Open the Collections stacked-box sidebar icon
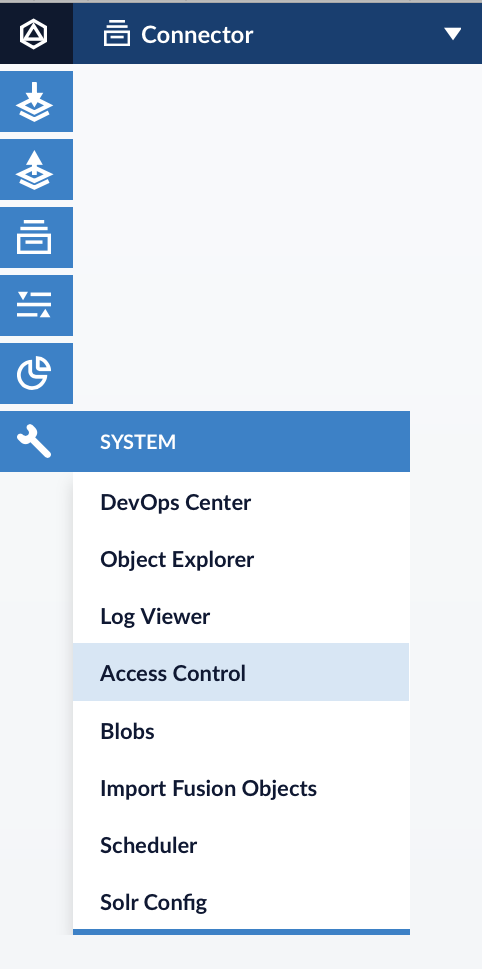This screenshot has height=969, width=482. [36, 237]
